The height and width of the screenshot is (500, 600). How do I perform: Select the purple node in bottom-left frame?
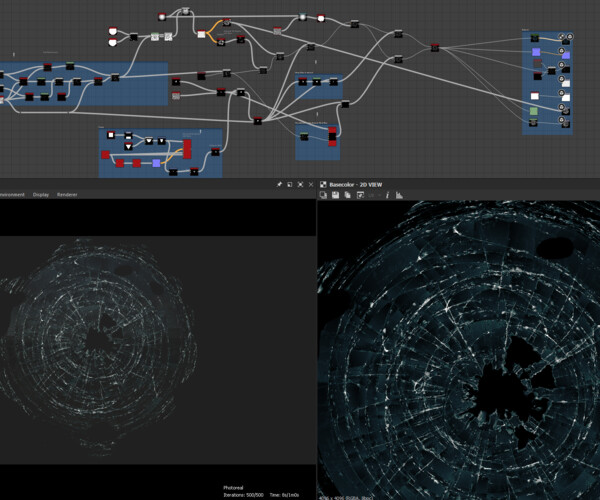(156, 163)
